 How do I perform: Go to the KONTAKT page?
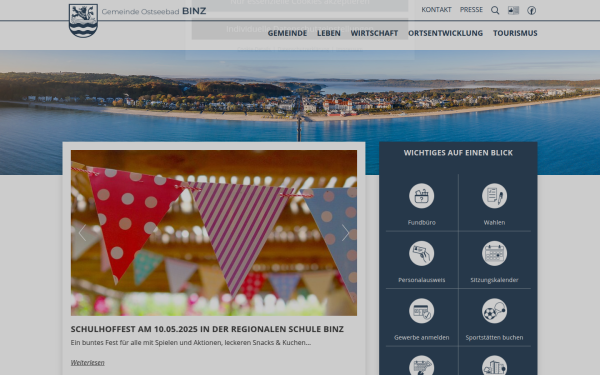point(436,10)
